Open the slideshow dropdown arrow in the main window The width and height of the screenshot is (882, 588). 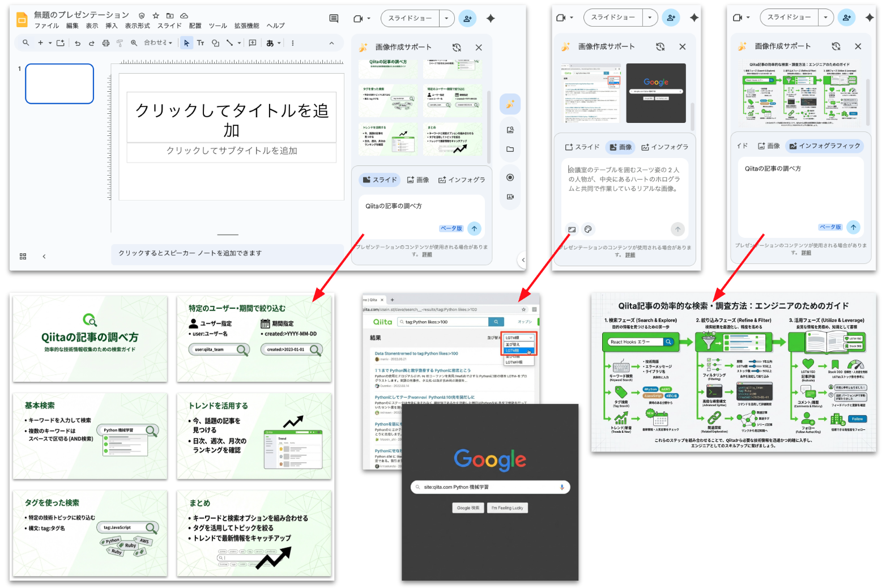446,18
